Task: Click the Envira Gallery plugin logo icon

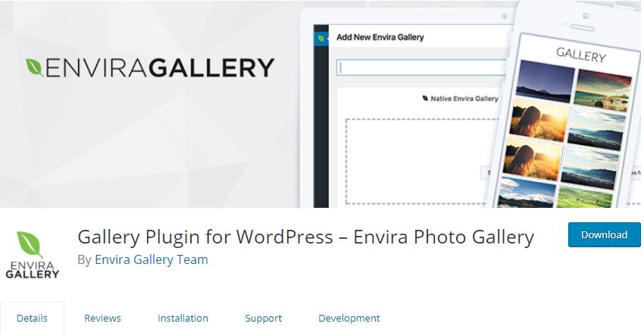Action: 32,255
